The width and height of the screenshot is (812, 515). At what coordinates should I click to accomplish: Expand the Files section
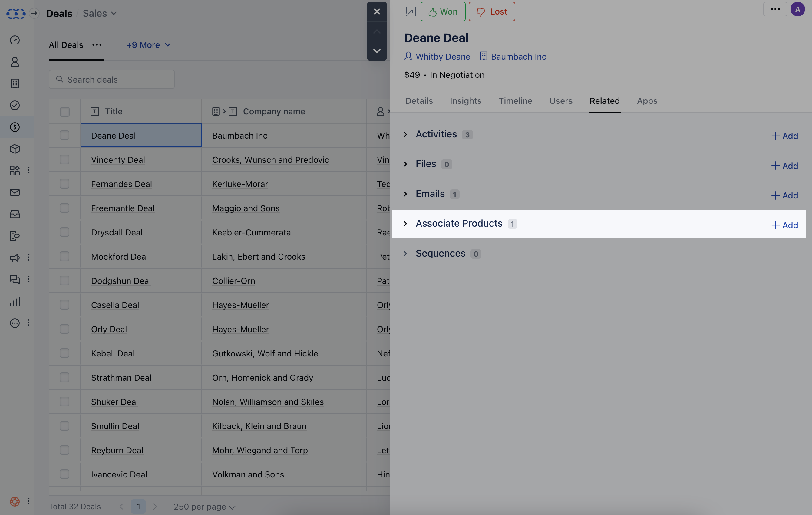pos(405,164)
